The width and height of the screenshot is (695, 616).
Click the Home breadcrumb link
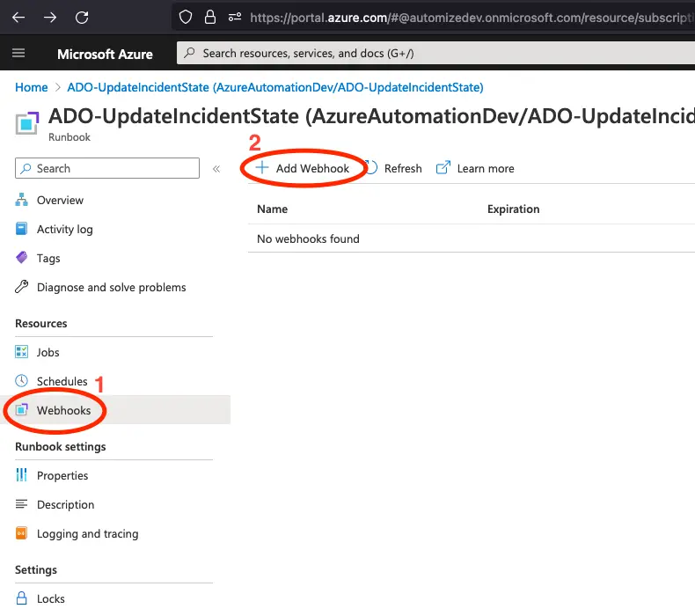tap(32, 87)
